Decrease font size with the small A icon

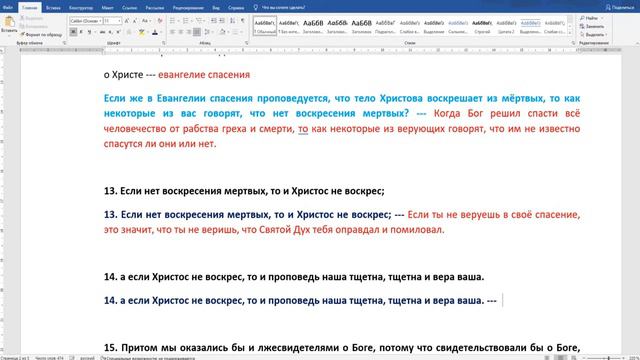click(135, 20)
